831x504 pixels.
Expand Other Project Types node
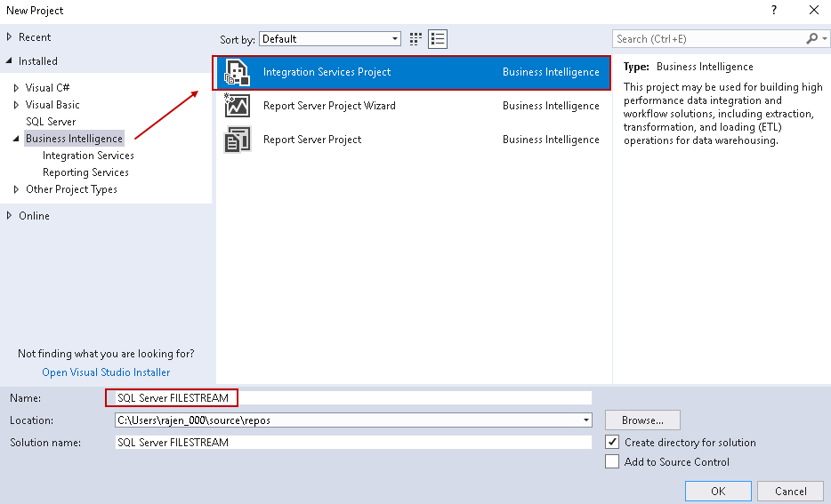(16, 189)
